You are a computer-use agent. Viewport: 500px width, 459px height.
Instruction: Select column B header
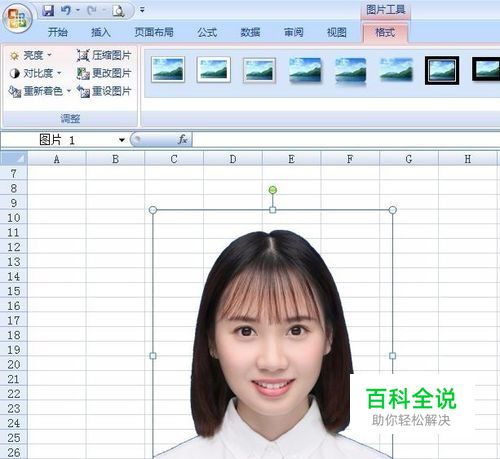pos(115,159)
